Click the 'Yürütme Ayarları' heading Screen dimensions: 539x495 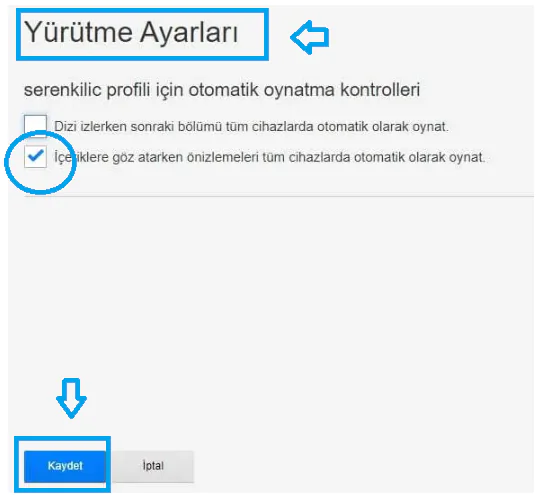[131, 33]
